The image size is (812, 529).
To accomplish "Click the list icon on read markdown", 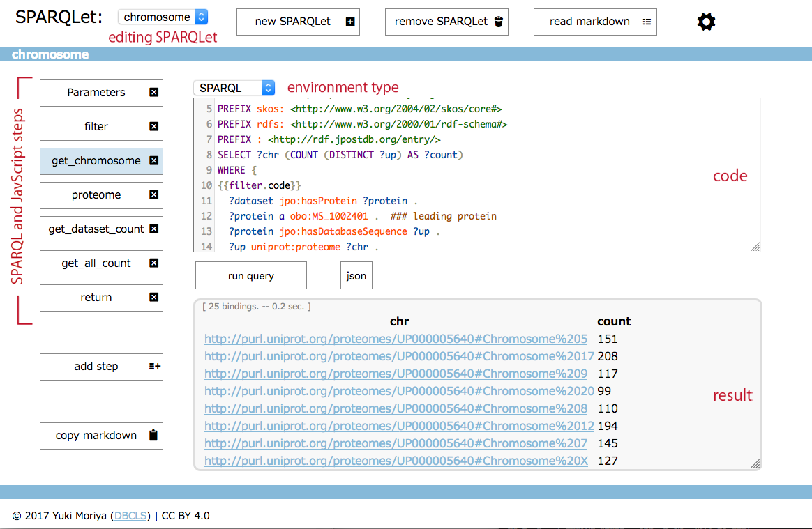I will (x=647, y=22).
